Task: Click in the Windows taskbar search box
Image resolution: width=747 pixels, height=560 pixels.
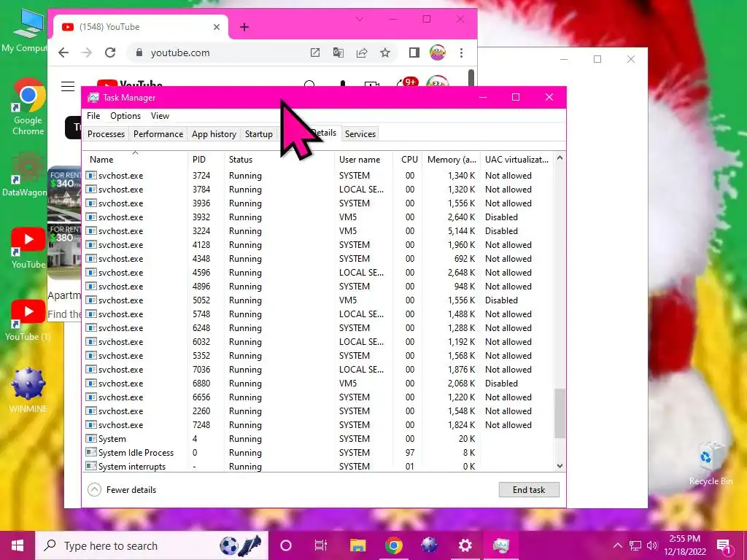Action: coord(152,545)
